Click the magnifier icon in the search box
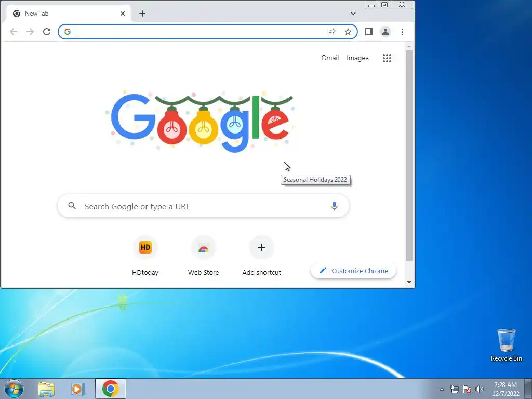The image size is (532, 399). [x=72, y=206]
